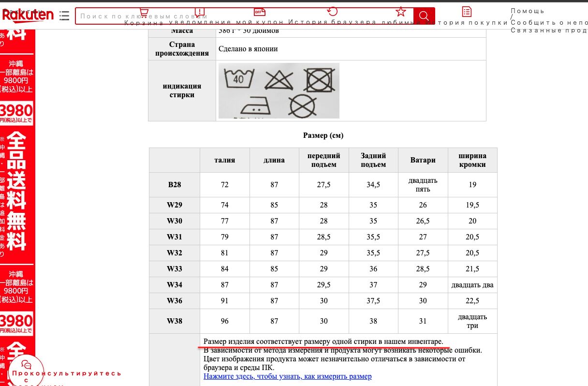Click the "двадцать два" cell in W34 row
588x386 pixels.
pyautogui.click(x=472, y=285)
